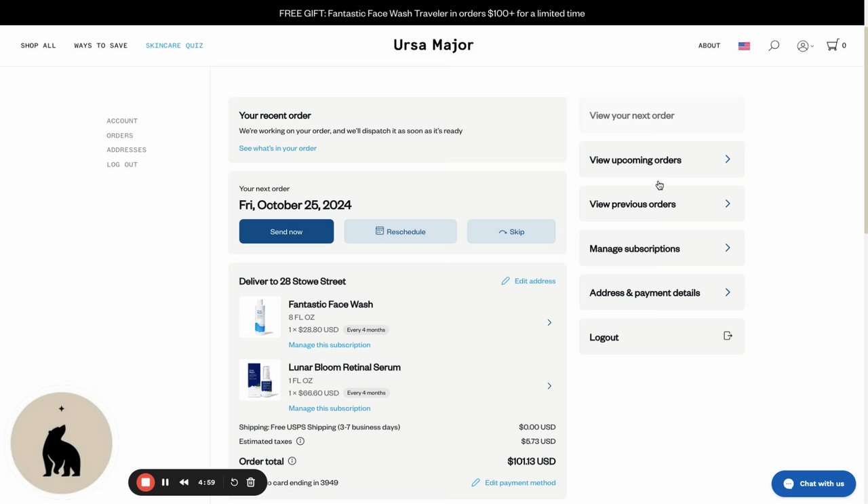Click the Reschedule button
Viewport: 868px width, 504px height.
[x=400, y=231]
